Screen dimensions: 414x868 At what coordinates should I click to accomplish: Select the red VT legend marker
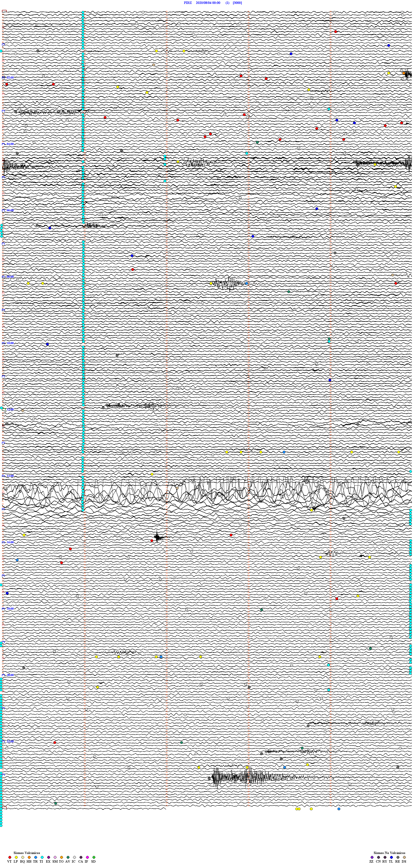[10, 857]
